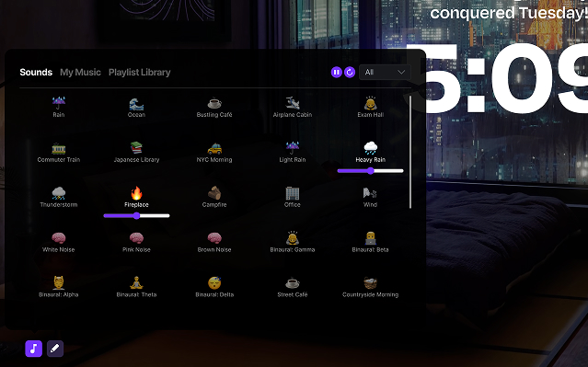Play the Office building sound
Screen dimensions: 588x367
(x=293, y=197)
